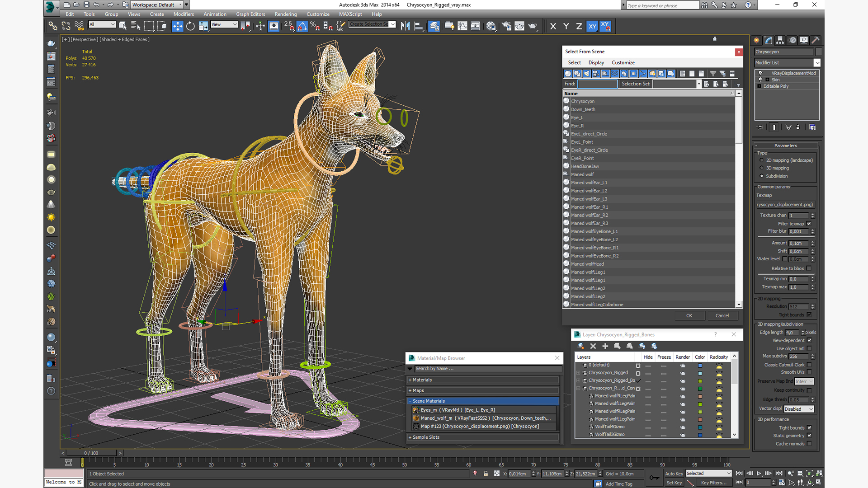
Task: Open the Utilities command panel tab
Action: [816, 40]
